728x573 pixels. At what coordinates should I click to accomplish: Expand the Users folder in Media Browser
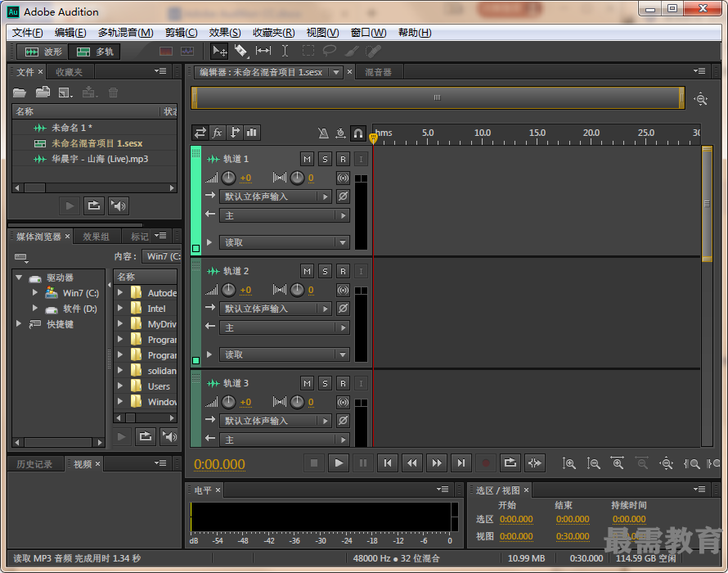(x=119, y=386)
